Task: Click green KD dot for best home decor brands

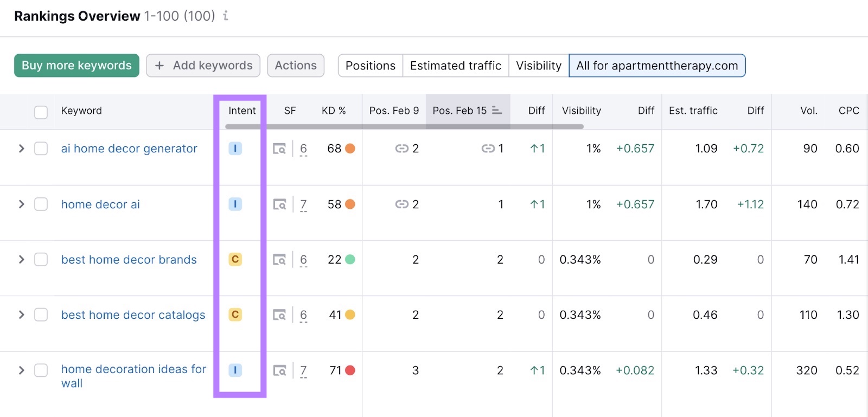Action: coord(350,260)
